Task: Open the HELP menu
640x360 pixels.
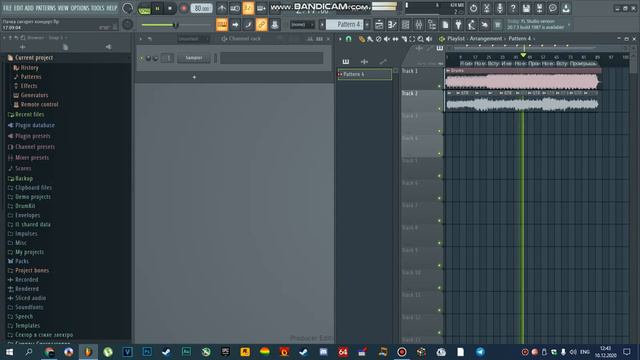Action: (x=111, y=8)
